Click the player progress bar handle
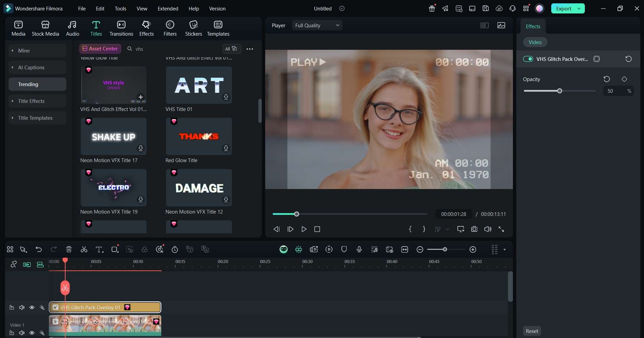Screen dimensions: 644x338 pos(296,214)
